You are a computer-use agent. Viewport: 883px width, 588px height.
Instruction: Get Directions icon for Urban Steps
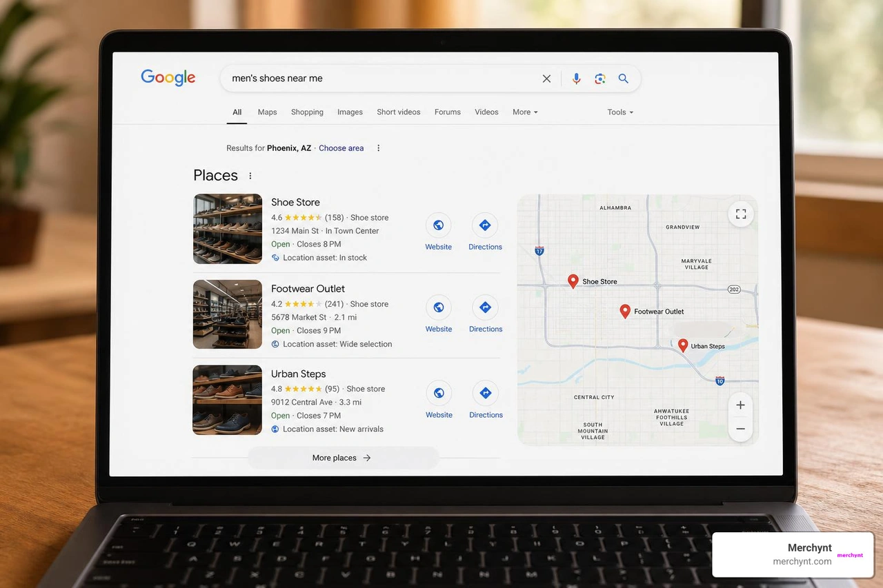[x=485, y=393]
